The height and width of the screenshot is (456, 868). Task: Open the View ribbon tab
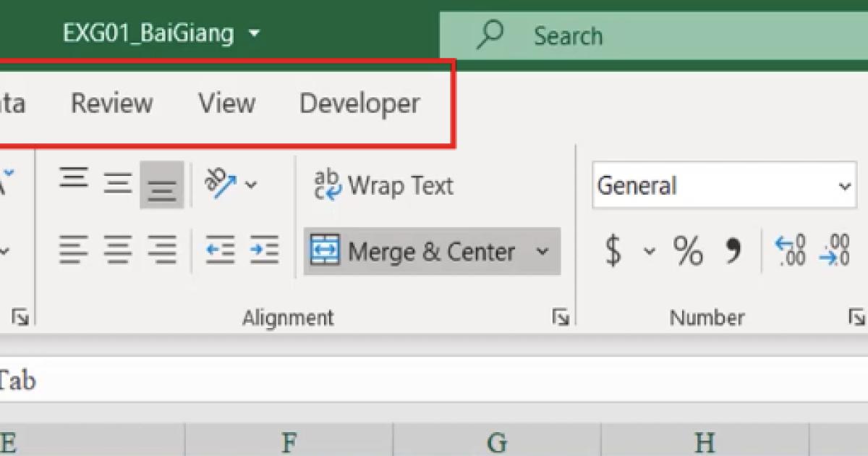[x=226, y=104]
